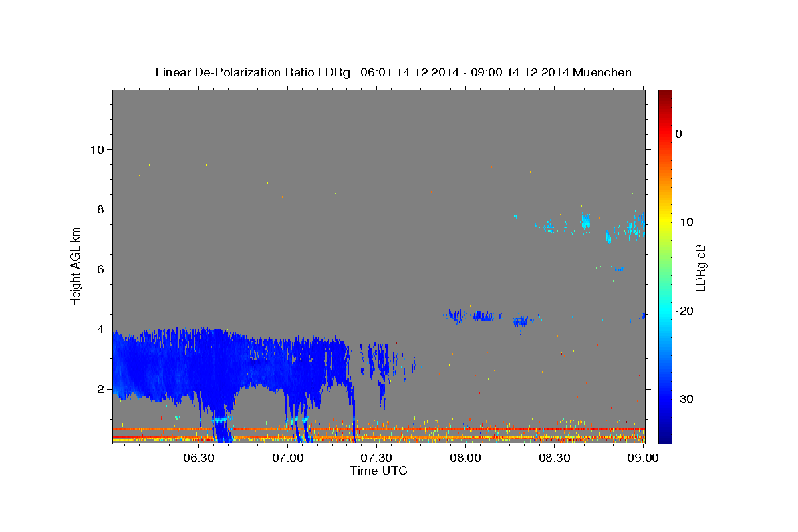Click the 06:30 time tick label
Image resolution: width=798 pixels, height=532 pixels.
click(198, 458)
